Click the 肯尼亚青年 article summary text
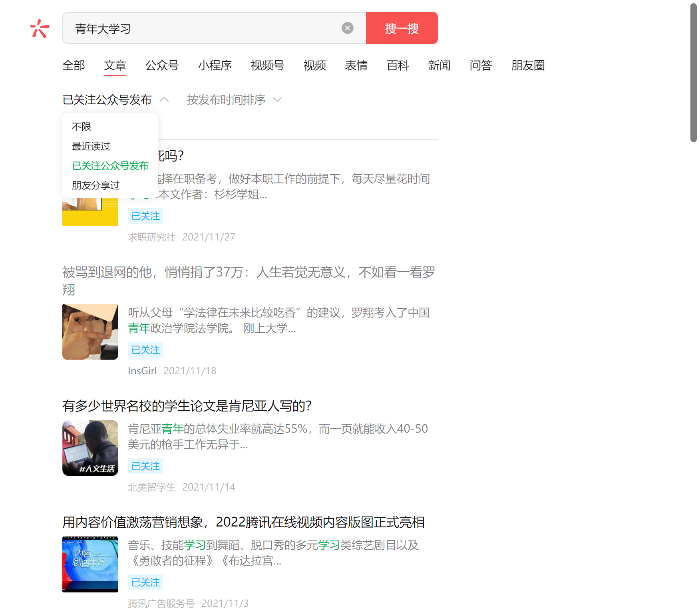 pyautogui.click(x=278, y=437)
